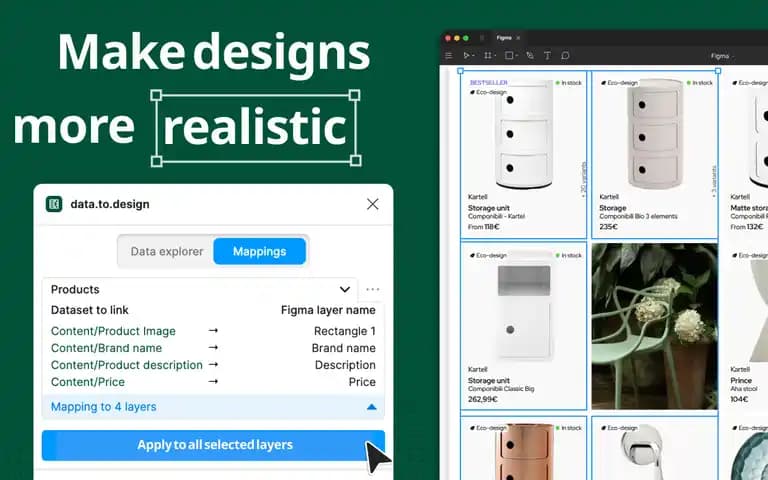Click Description layer name
Viewport: 768px width, 480px height.
pos(345,365)
